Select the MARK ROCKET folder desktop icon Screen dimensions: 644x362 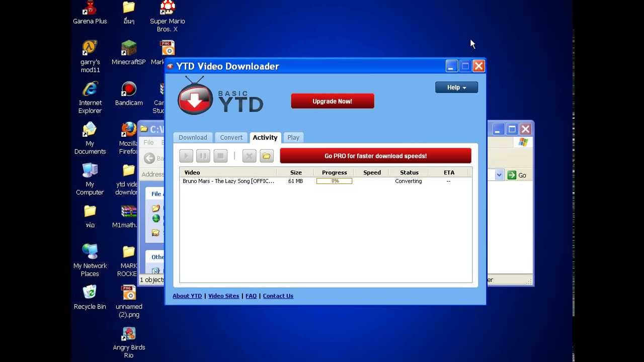point(127,260)
